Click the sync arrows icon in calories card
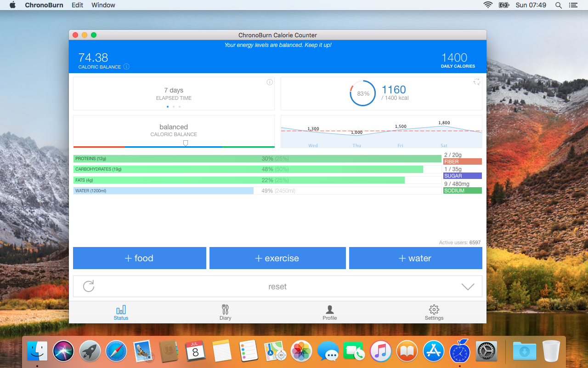Screen dimensions: 588x368 click(477, 82)
